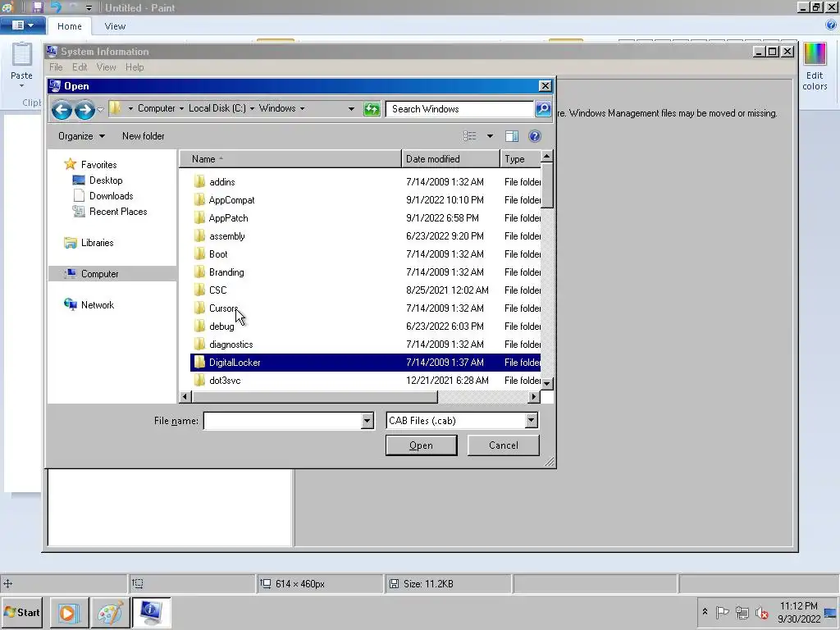Image resolution: width=840 pixels, height=630 pixels.
Task: Click the Paint taskbar icon
Action: (x=110, y=612)
